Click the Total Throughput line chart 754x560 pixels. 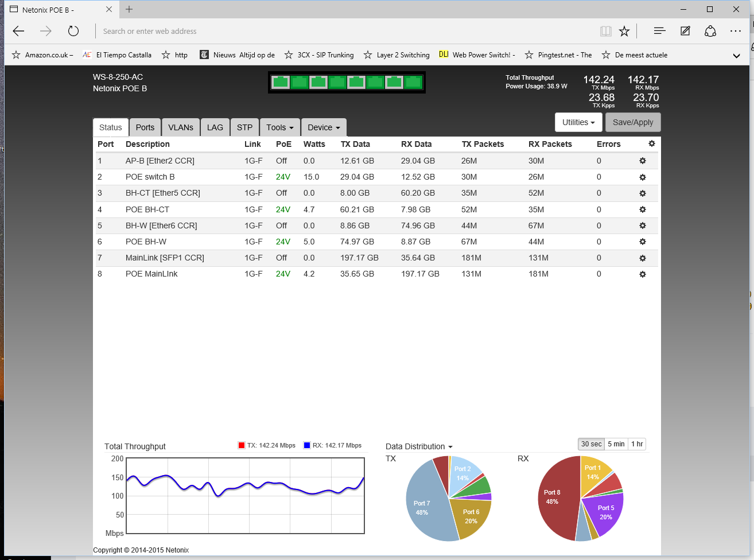click(245, 496)
